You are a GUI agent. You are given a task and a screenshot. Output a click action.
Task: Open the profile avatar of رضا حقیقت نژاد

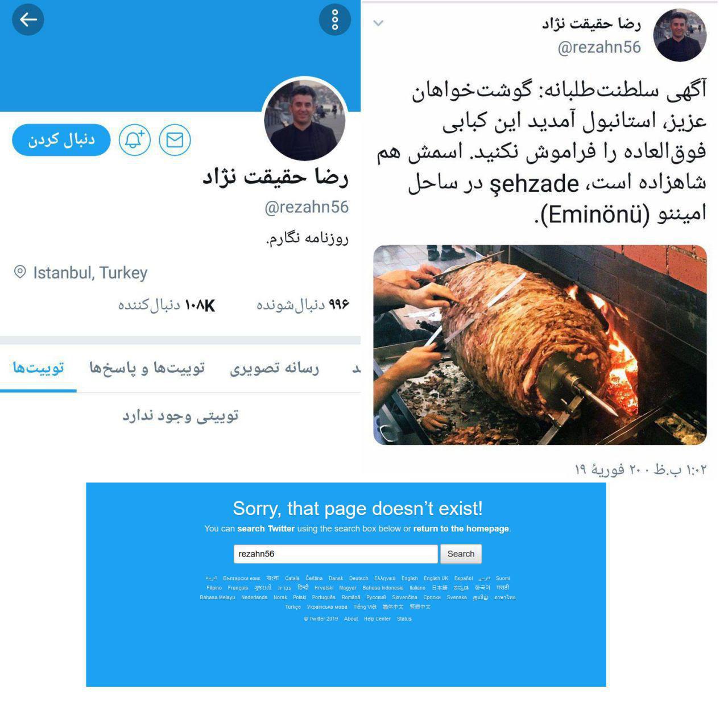[x=305, y=120]
